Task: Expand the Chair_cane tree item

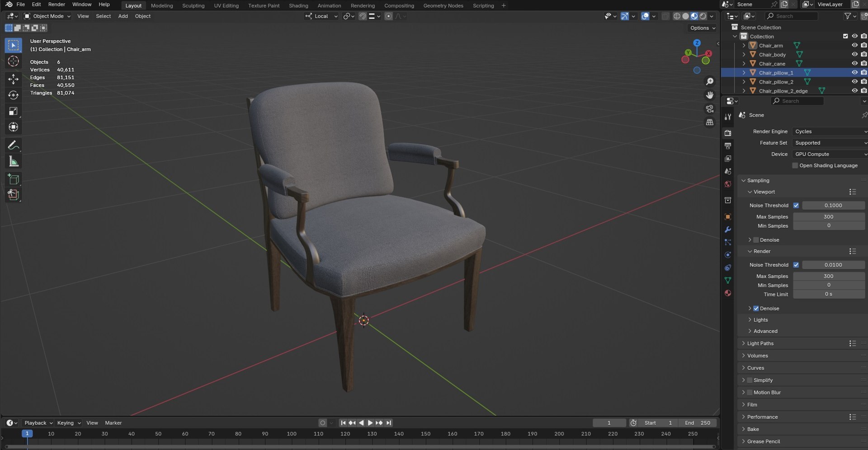Action: 744,64
